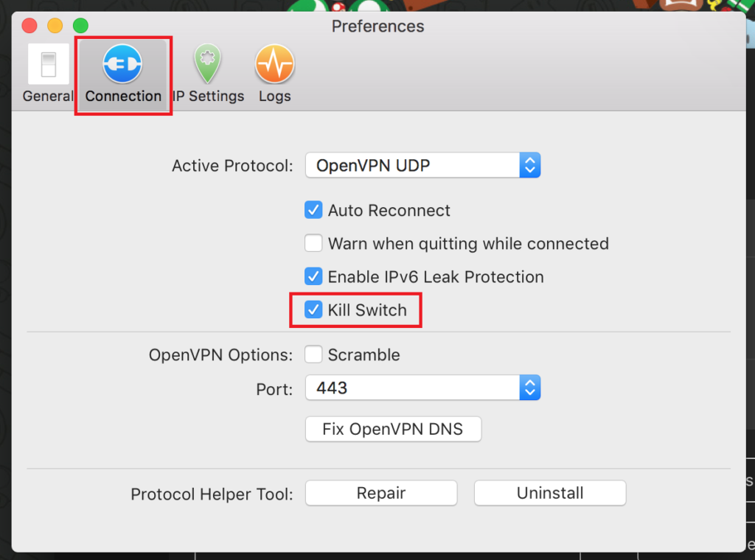Show the Logs pulse icon
The height and width of the screenshot is (560, 755).
[274, 63]
